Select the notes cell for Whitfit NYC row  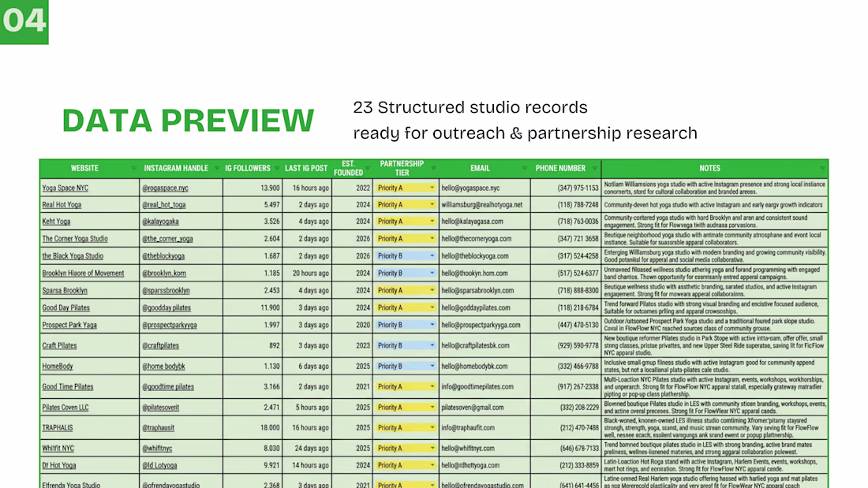click(x=715, y=448)
